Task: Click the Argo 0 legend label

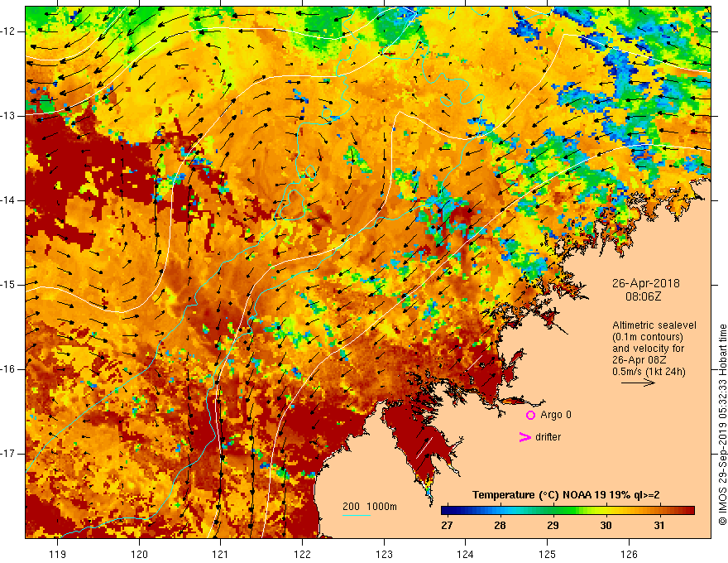Action: (x=556, y=414)
